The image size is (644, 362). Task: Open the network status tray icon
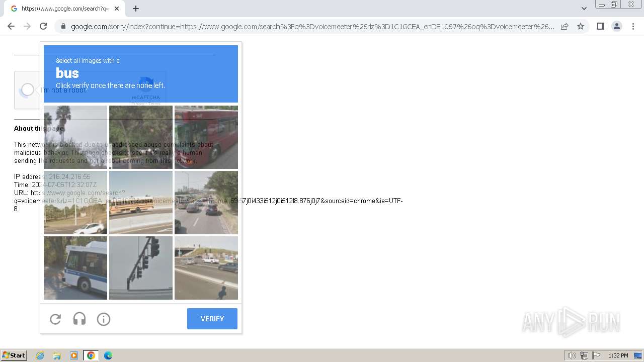pos(584,355)
